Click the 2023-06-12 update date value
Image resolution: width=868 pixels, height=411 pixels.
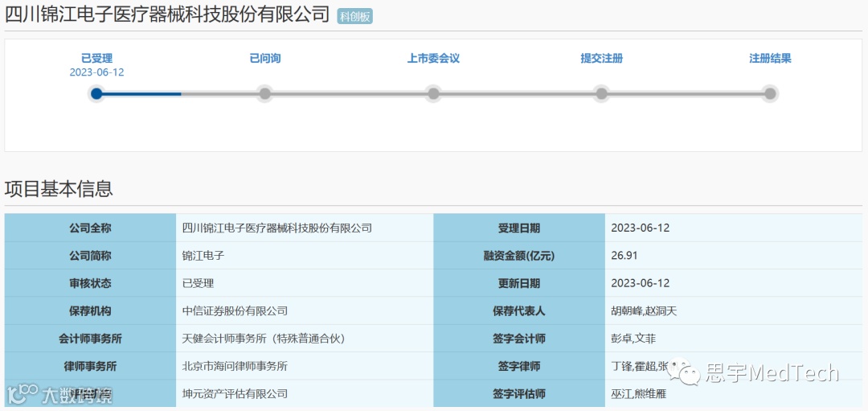coord(641,283)
